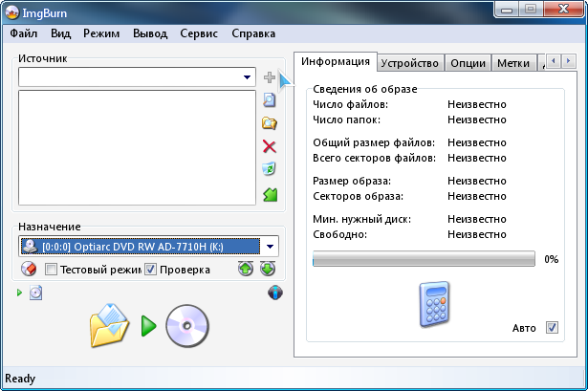The image size is (588, 391).
Task: Open the Вид menu
Action: [x=60, y=33]
